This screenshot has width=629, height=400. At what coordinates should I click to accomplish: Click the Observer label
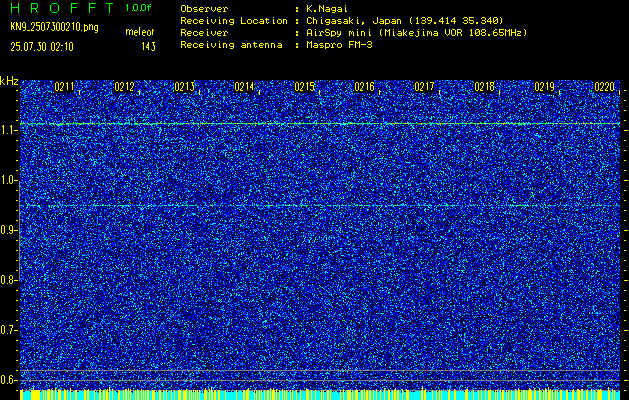tap(204, 9)
